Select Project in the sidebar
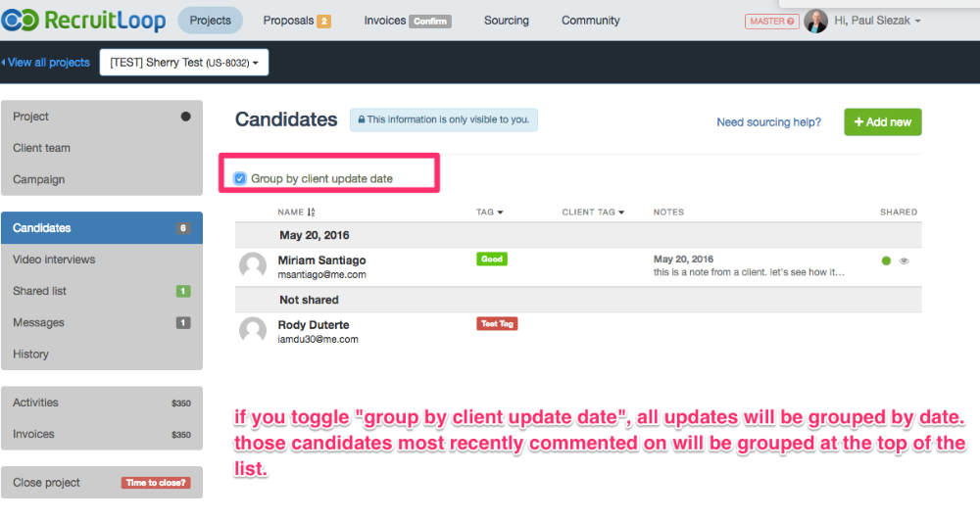Image resolution: width=980 pixels, height=522 pixels. point(102,117)
